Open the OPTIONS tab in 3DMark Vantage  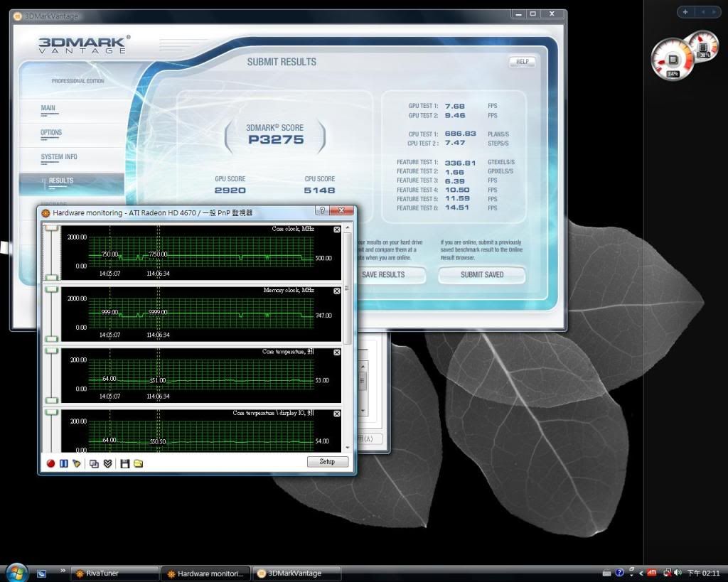[51, 133]
